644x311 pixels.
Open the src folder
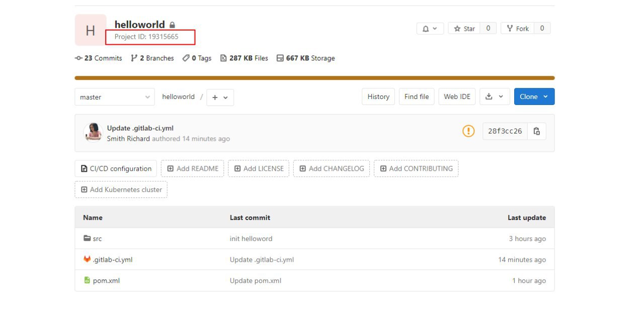pyautogui.click(x=97, y=239)
